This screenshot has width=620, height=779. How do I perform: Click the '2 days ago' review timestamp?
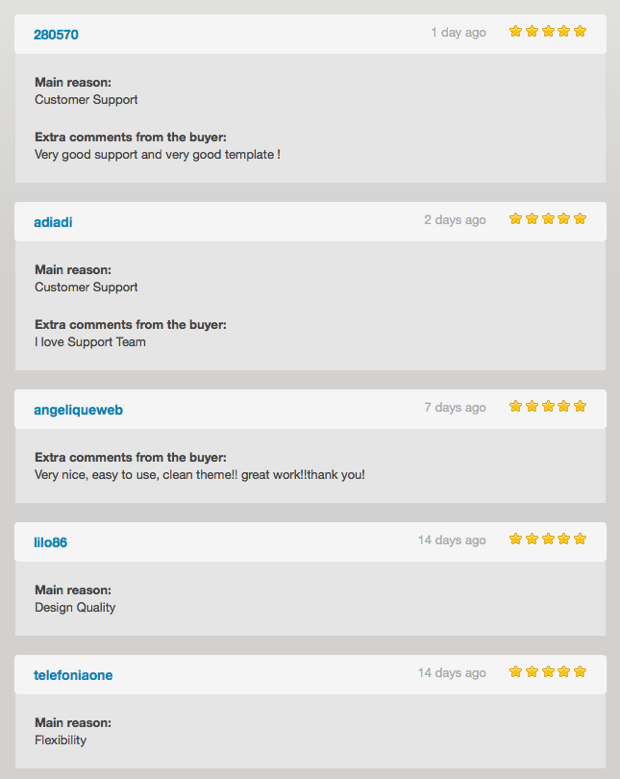[x=455, y=220]
